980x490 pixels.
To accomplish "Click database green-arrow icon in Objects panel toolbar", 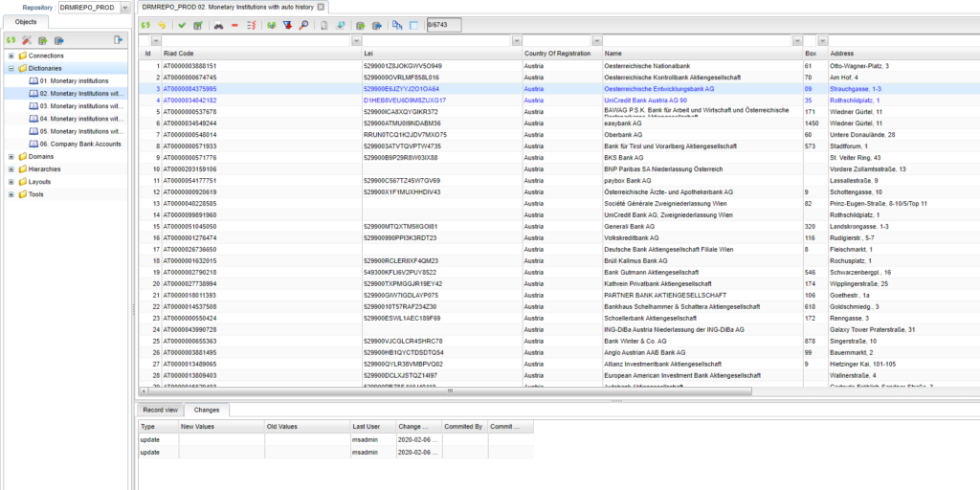I will pyautogui.click(x=42, y=40).
